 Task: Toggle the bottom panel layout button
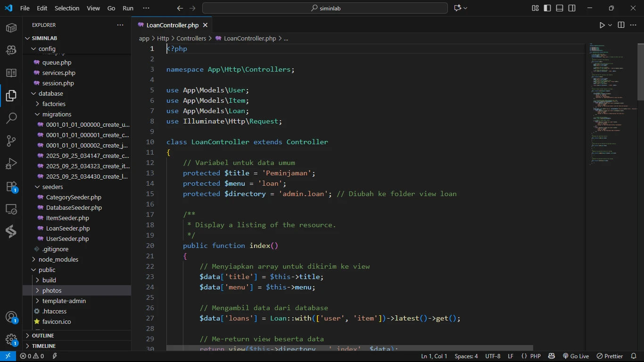[560, 8]
